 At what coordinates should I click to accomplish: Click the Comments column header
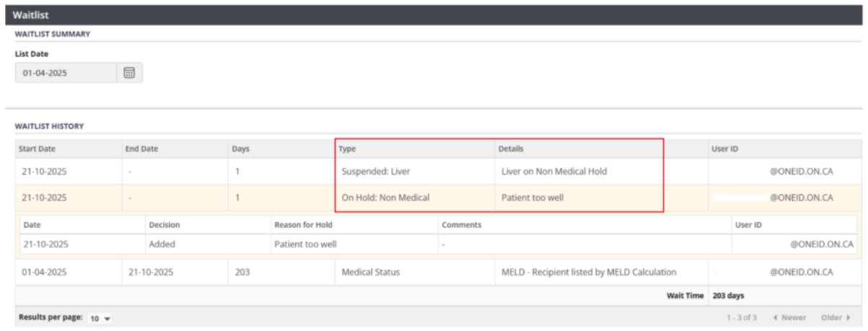tap(462, 225)
